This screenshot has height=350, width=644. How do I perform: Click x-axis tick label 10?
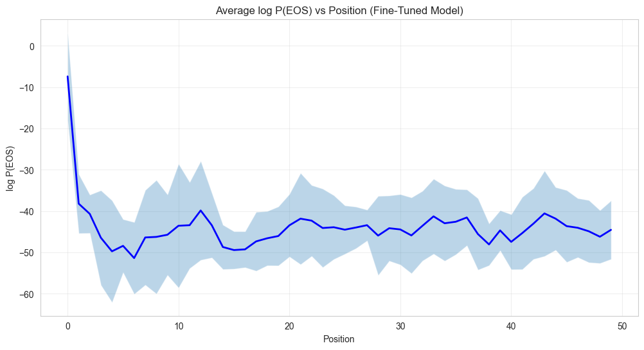[178, 326]
